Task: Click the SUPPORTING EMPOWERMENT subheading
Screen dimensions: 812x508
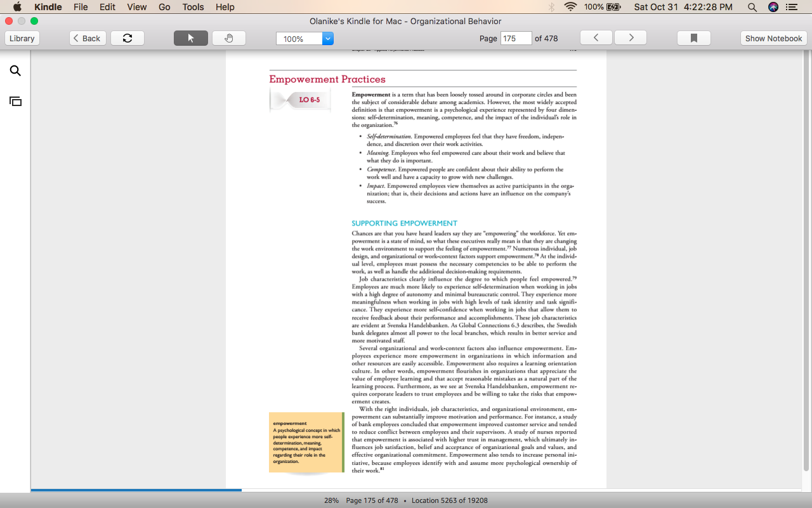Action: pyautogui.click(x=404, y=224)
